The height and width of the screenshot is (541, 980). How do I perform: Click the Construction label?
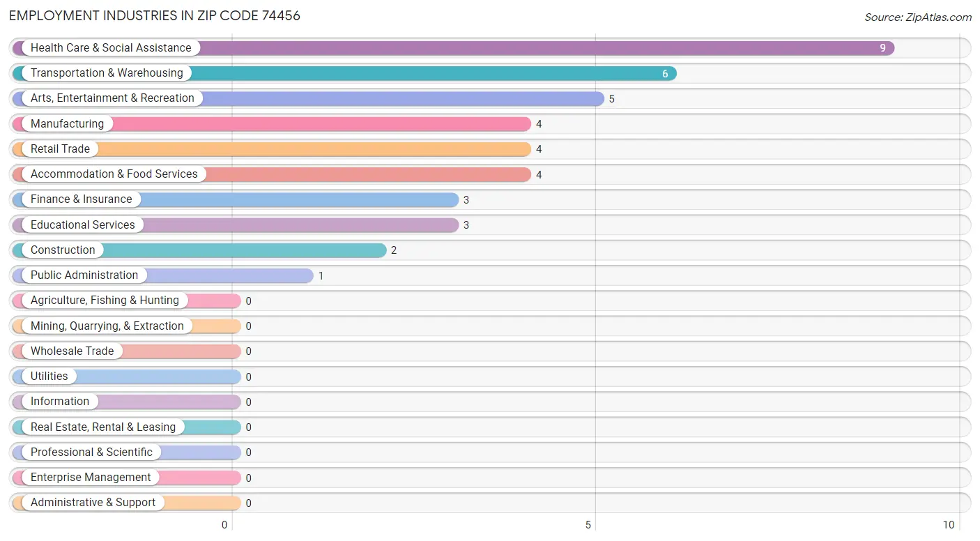coord(63,250)
